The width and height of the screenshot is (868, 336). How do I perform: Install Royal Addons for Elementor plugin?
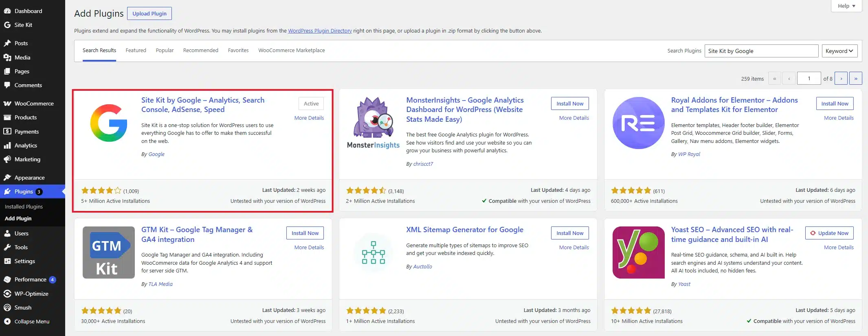click(835, 103)
